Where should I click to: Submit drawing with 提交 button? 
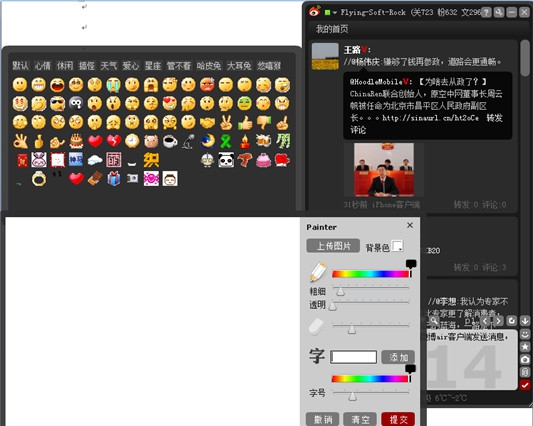coord(398,419)
